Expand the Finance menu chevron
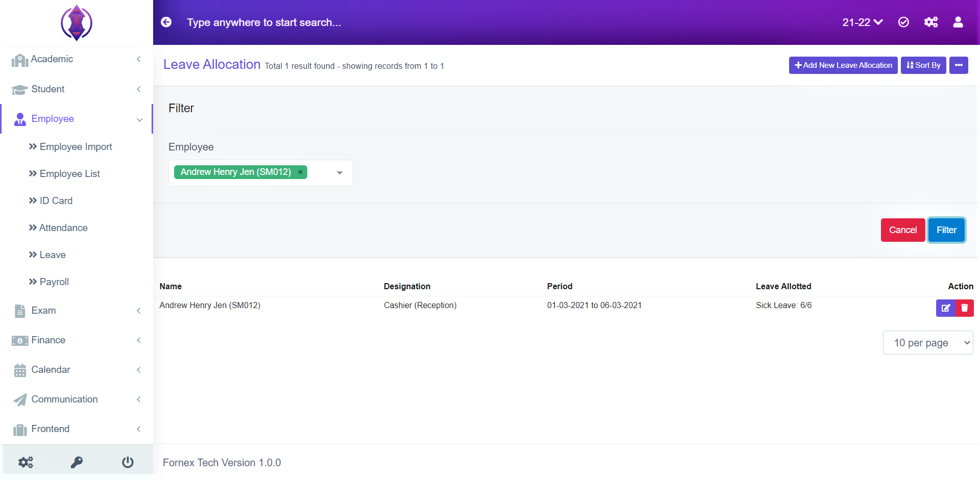980x480 pixels. pyautogui.click(x=139, y=340)
